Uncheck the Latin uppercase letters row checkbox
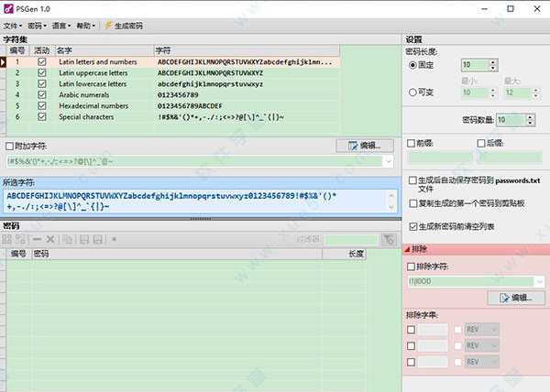 click(41, 71)
